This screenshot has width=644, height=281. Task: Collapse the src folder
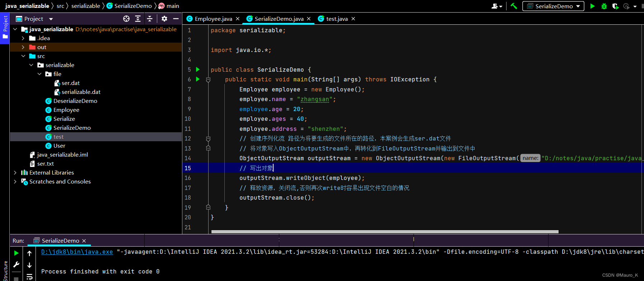click(x=23, y=56)
